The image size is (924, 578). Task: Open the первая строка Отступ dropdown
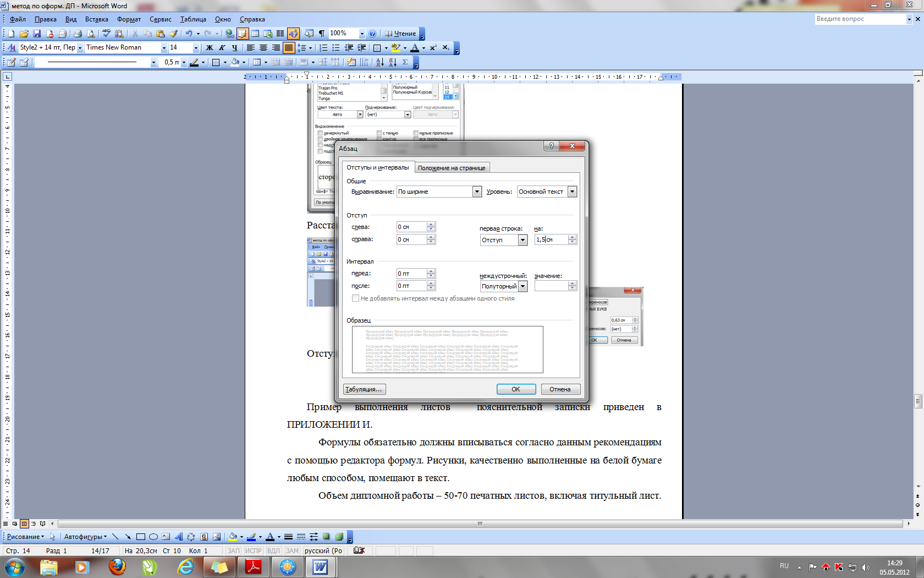click(x=522, y=240)
